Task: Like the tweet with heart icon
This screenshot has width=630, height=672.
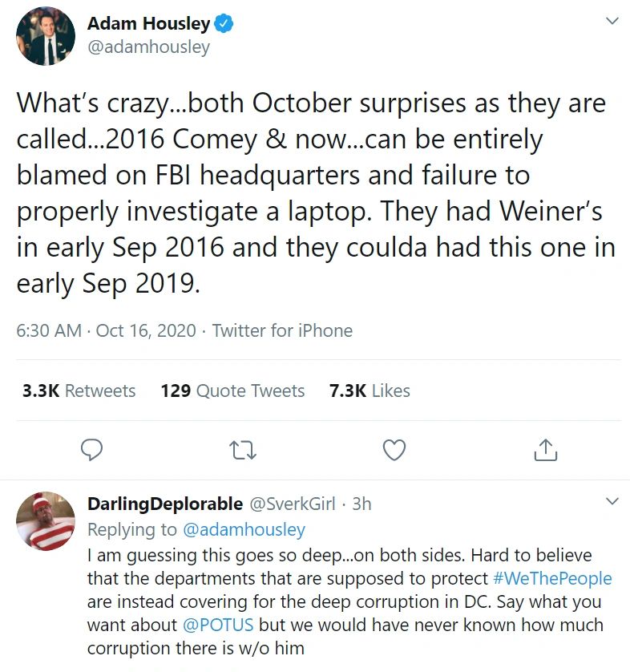Action: [x=394, y=450]
